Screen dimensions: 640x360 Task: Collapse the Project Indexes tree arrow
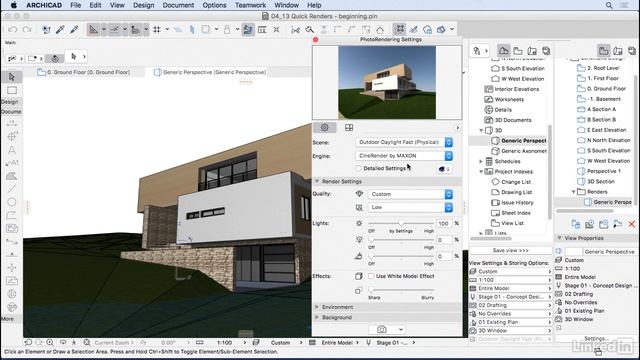(481, 172)
